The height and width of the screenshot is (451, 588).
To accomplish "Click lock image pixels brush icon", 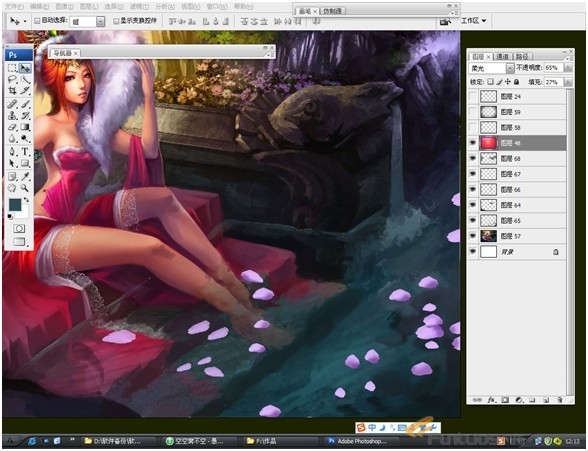I will 499,81.
